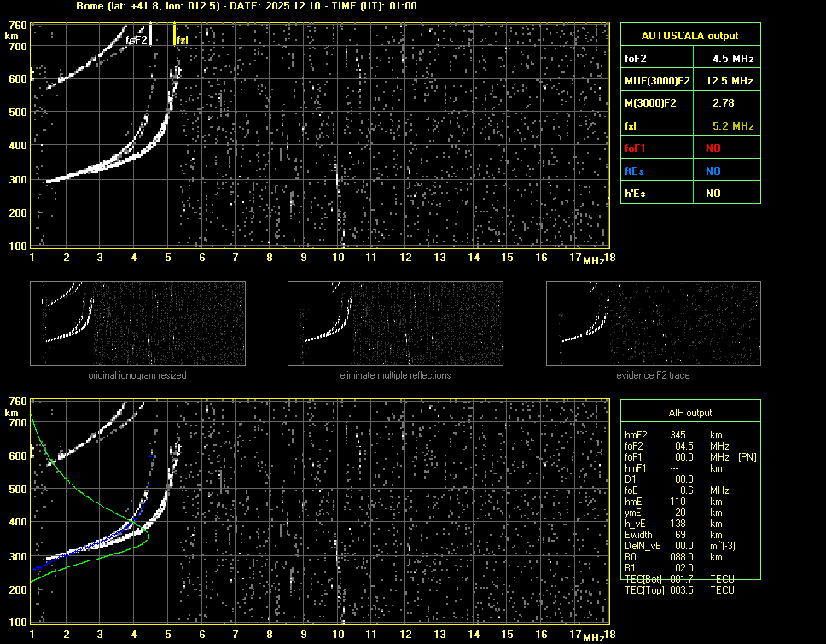Click the white foF2 marker in the top ionogram
The height and width of the screenshot is (644, 826).
tap(151, 34)
